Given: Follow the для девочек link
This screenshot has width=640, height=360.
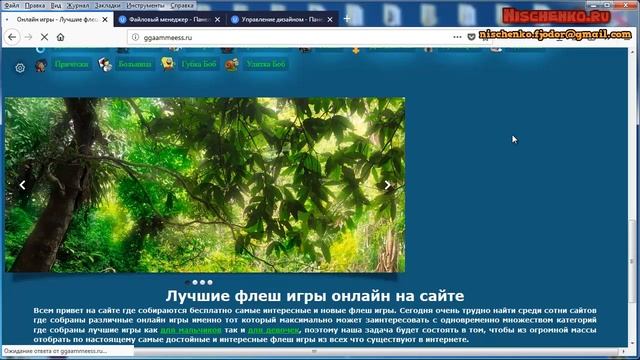Looking at the screenshot, I should (273, 330).
